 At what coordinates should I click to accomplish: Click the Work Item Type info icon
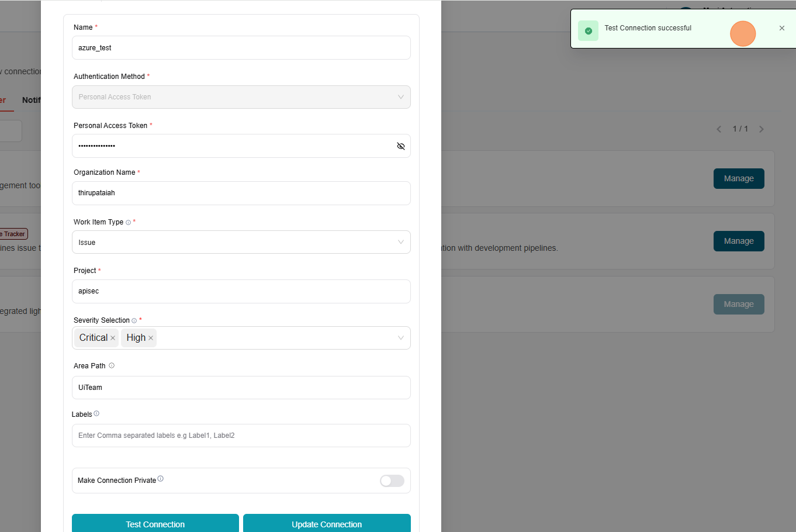coord(128,222)
